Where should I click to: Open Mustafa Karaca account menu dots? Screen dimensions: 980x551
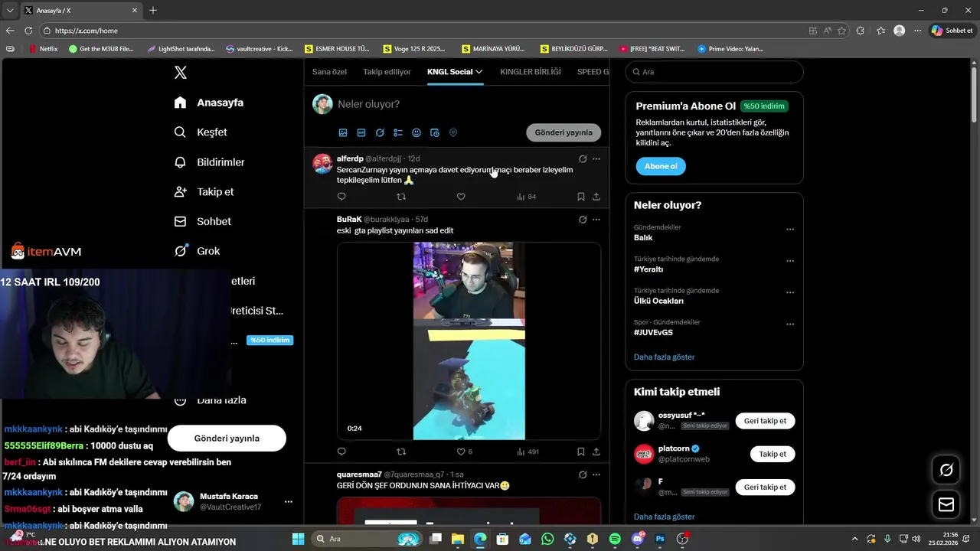click(x=289, y=502)
